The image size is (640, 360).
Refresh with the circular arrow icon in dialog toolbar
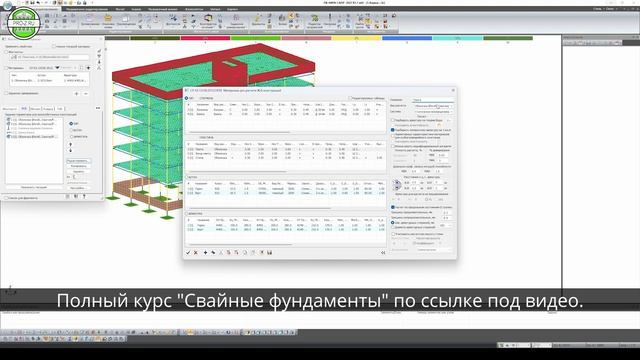(245, 253)
